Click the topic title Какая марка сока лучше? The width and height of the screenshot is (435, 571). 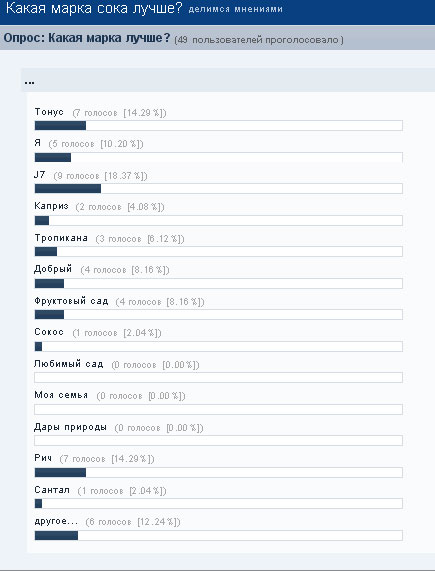click(x=94, y=8)
